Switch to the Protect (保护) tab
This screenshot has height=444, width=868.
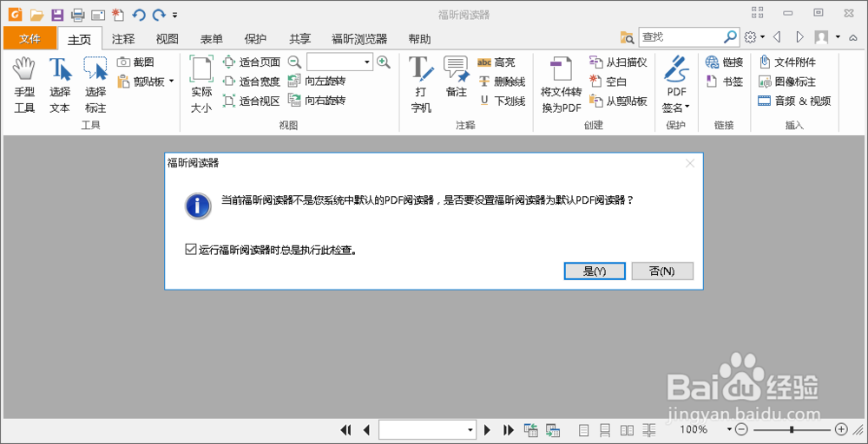coord(256,39)
